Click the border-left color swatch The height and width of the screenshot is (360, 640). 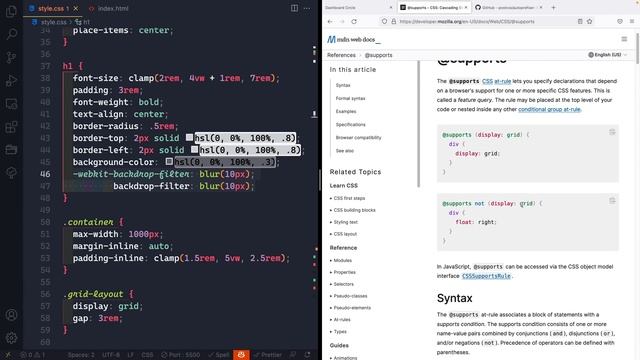click(x=194, y=150)
